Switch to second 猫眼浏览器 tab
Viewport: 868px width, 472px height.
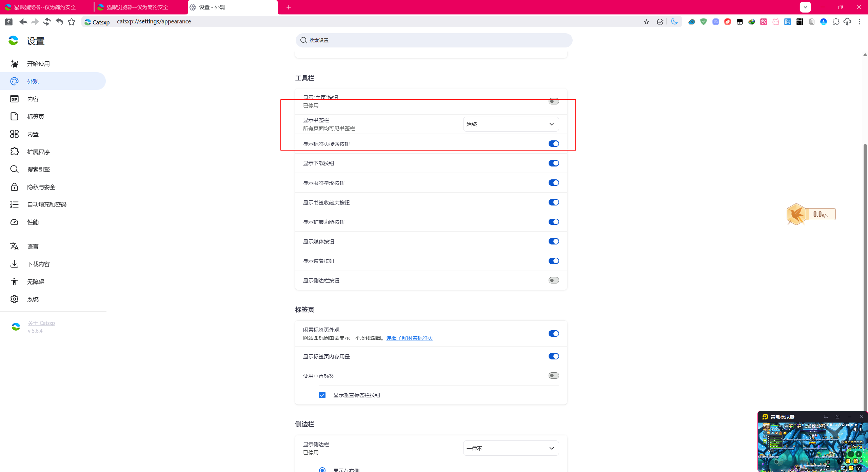click(140, 7)
